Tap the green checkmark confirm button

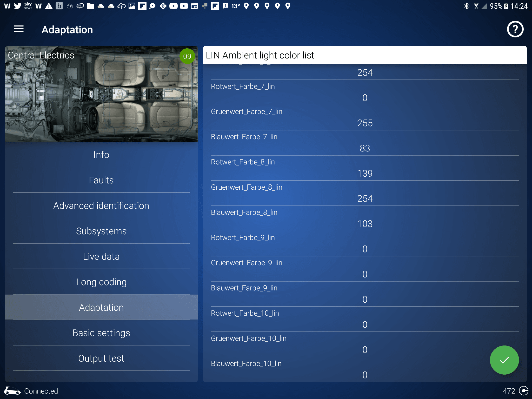point(504,360)
